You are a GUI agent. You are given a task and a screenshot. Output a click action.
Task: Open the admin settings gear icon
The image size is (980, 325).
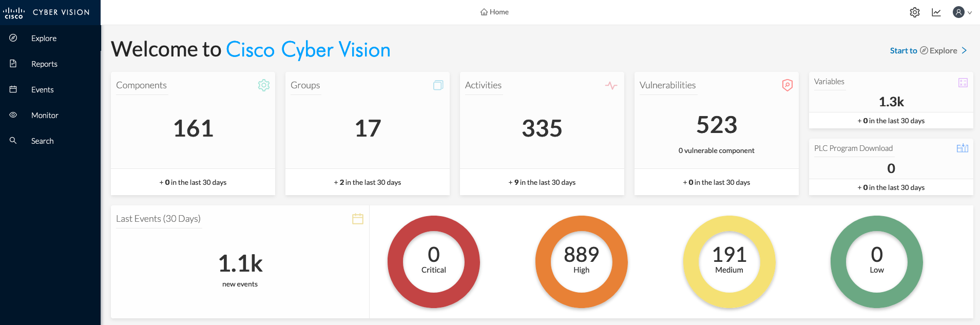click(915, 12)
